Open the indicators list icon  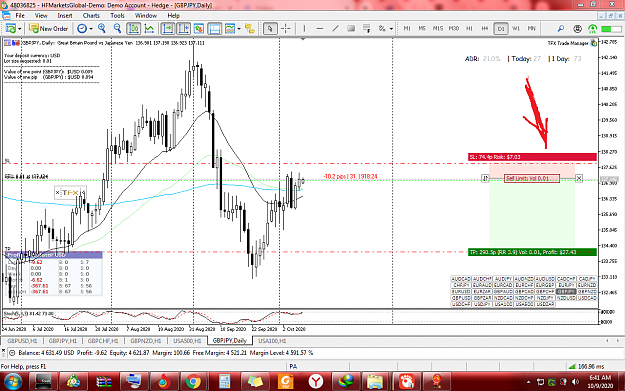tap(199, 29)
